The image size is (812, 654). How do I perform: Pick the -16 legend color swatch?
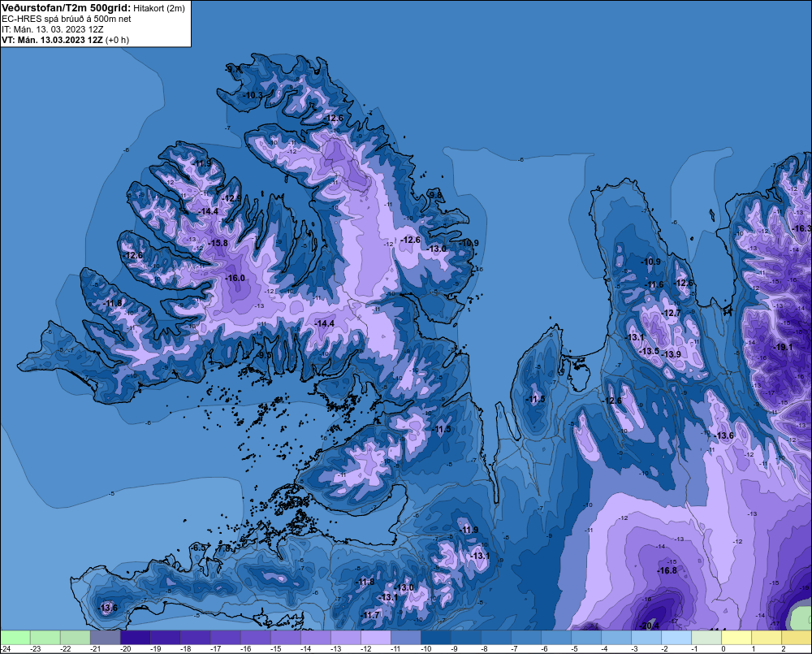point(256,637)
